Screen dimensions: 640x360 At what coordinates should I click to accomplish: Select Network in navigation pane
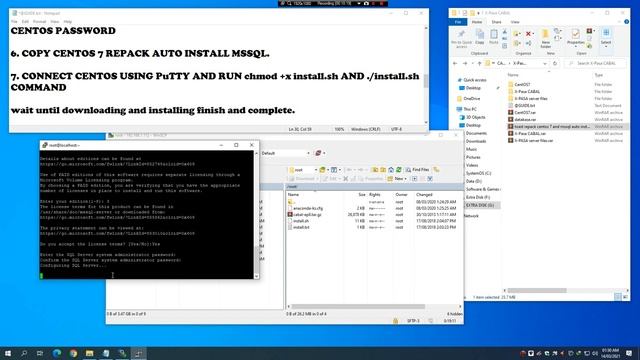471,216
